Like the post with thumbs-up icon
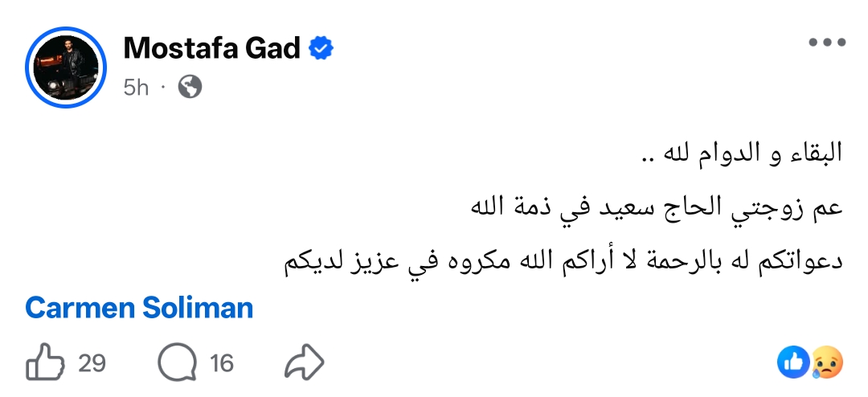 point(46,363)
